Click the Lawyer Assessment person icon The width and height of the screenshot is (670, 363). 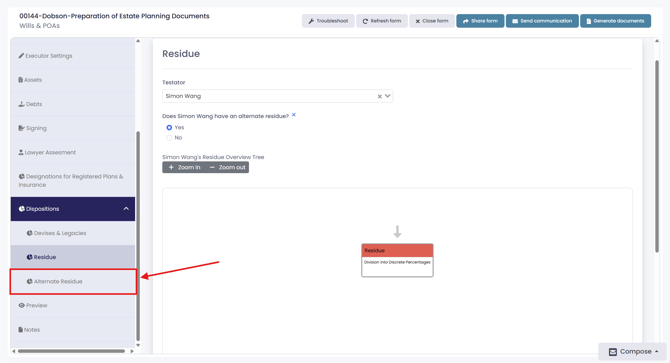(x=21, y=152)
